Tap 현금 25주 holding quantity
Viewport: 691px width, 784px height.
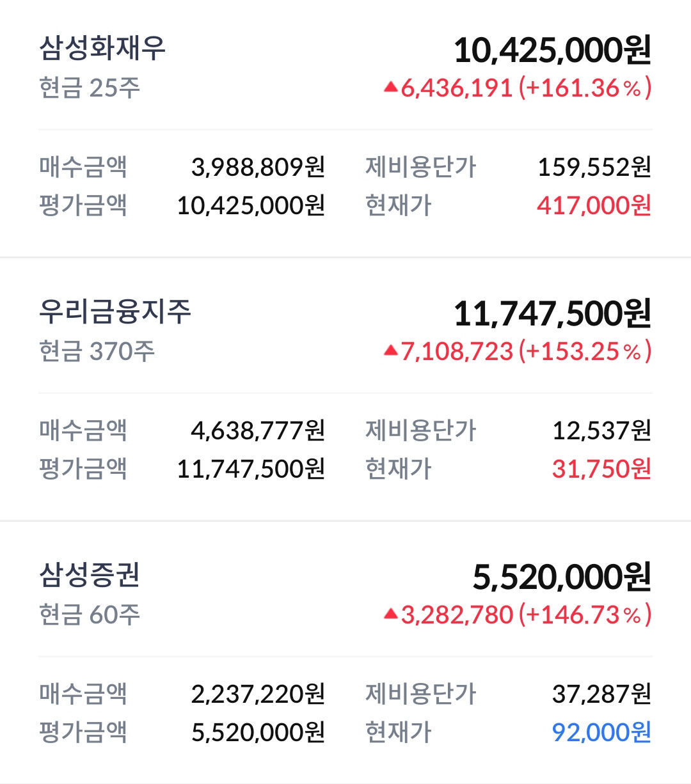[90, 88]
